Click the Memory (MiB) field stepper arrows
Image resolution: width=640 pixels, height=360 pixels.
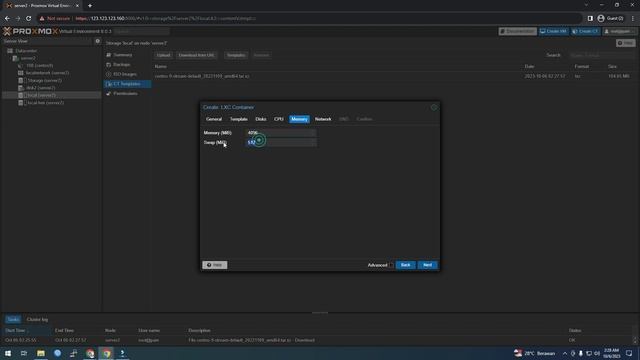[313, 133]
